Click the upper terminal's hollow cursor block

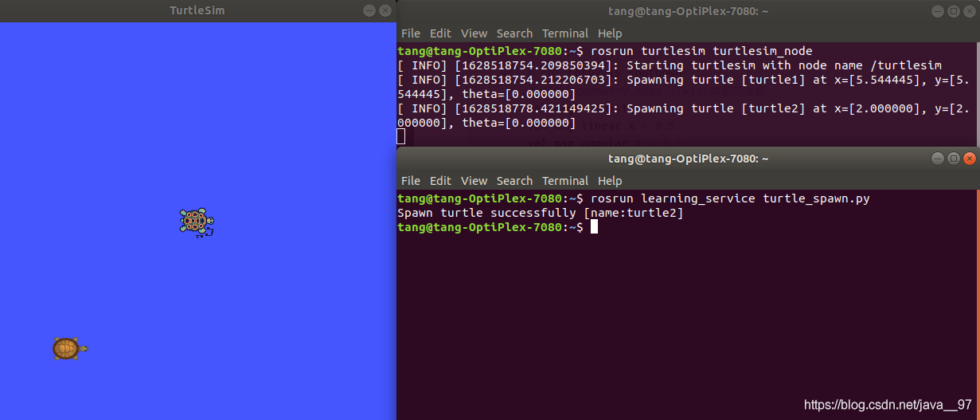coord(400,136)
